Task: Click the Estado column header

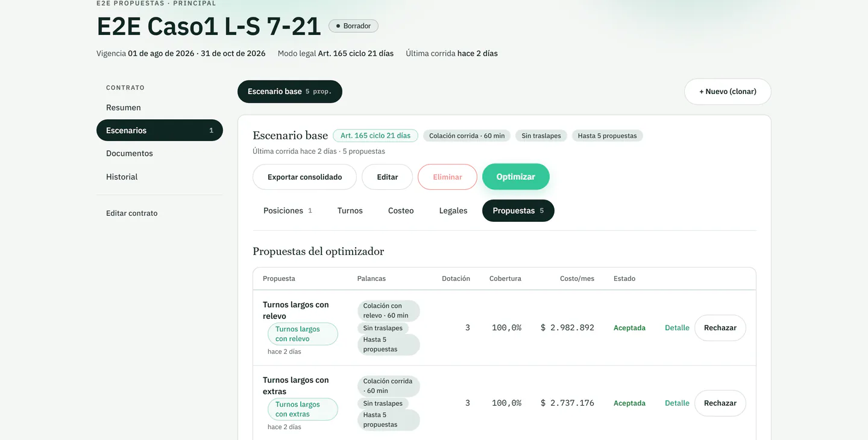Action: 624,278
